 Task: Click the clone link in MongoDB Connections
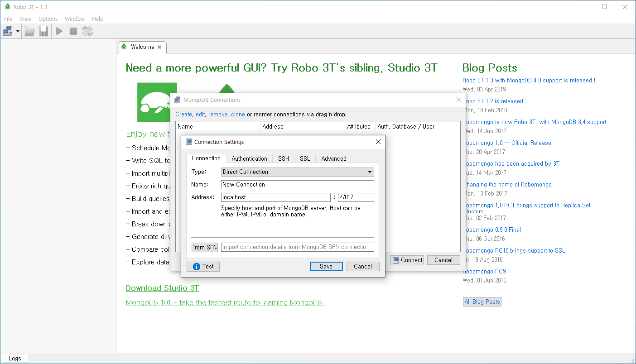(x=238, y=115)
